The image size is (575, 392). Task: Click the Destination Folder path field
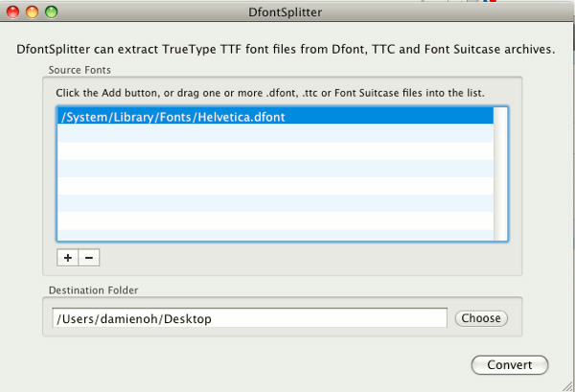pyautogui.click(x=250, y=318)
